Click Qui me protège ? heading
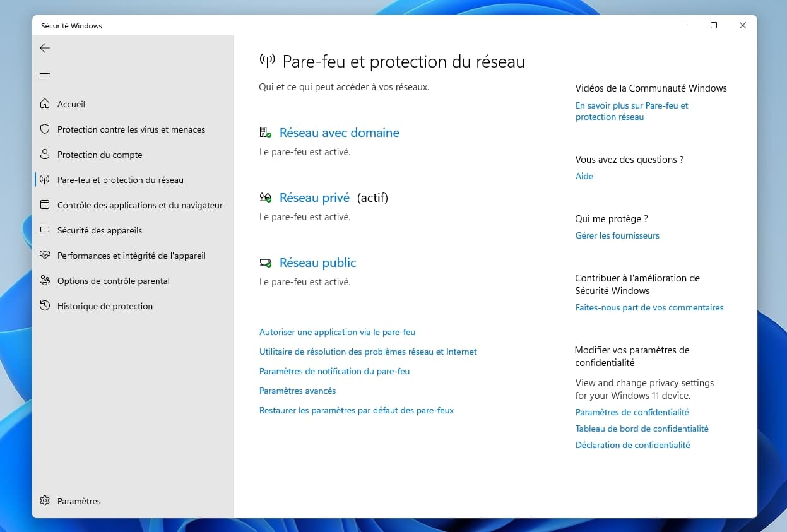 click(x=612, y=219)
